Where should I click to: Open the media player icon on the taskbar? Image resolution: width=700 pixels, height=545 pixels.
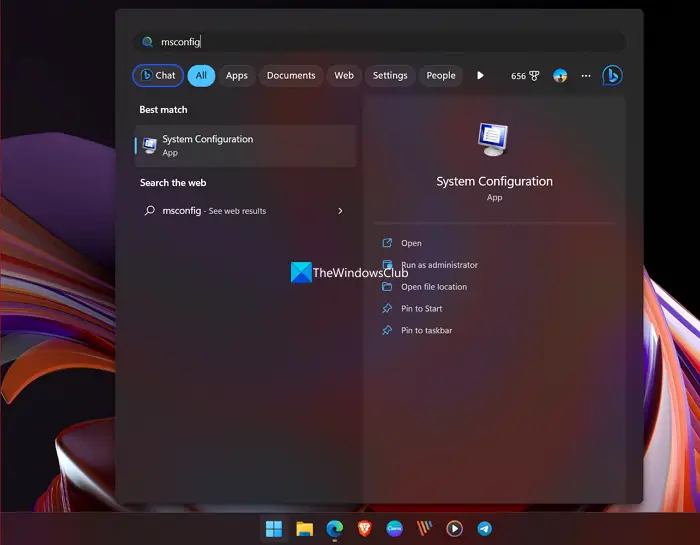pyautogui.click(x=454, y=529)
